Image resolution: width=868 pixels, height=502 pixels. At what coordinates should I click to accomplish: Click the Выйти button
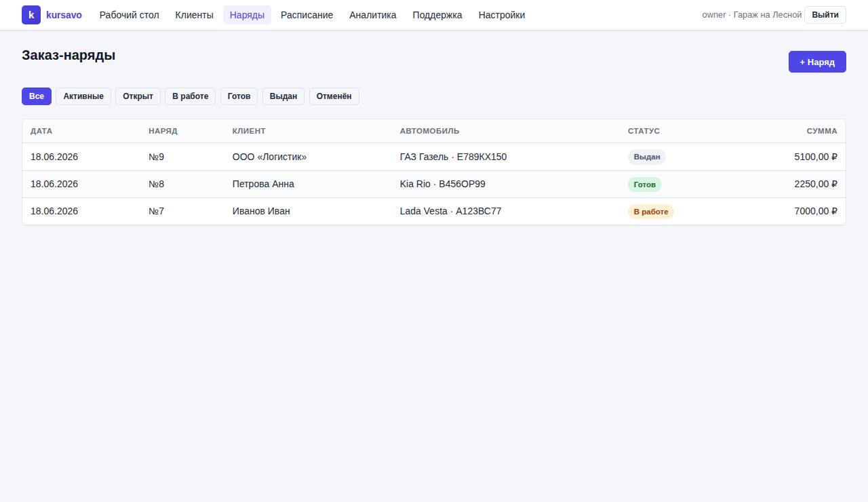825,15
